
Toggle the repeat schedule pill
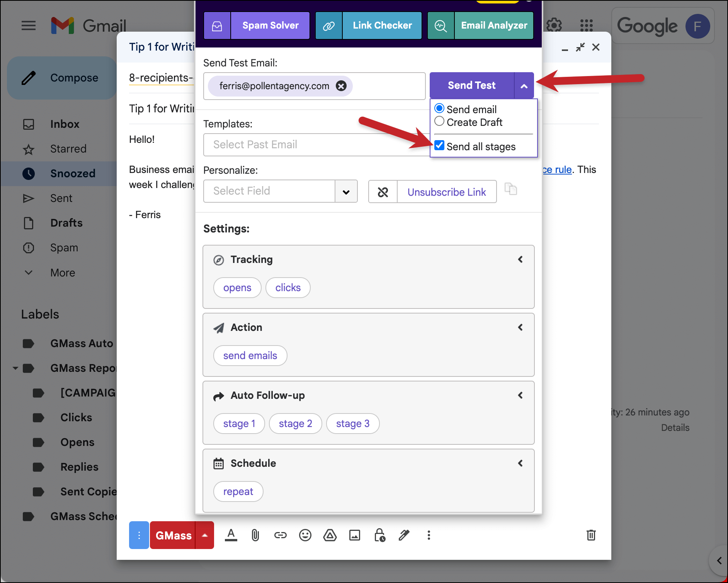click(238, 491)
